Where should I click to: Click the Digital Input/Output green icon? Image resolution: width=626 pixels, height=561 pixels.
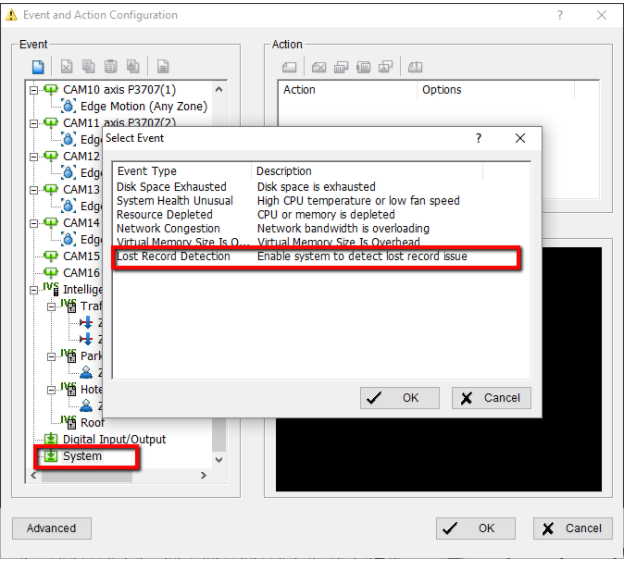(x=51, y=440)
